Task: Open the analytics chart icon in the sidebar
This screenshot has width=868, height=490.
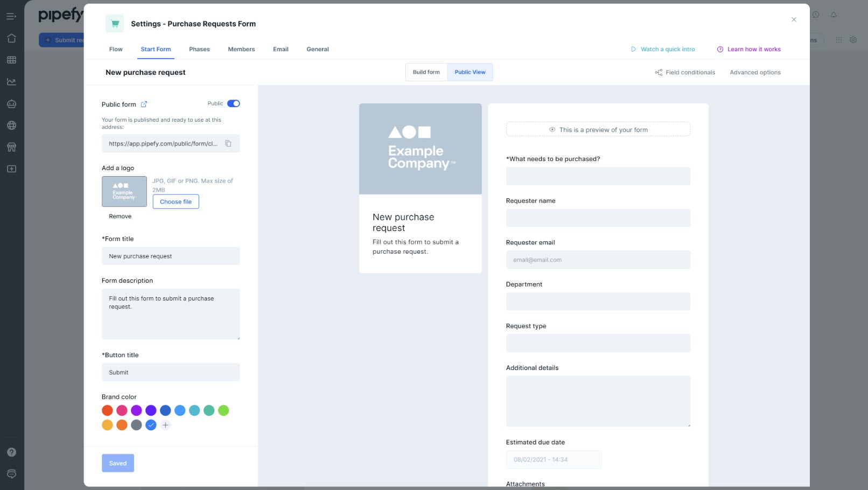Action: [x=11, y=81]
